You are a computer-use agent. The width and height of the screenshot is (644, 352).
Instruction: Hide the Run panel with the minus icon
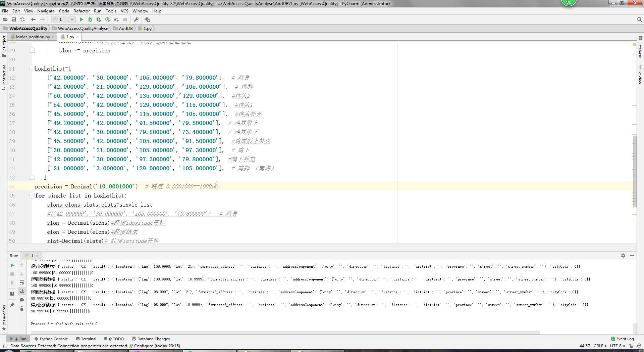632,256
